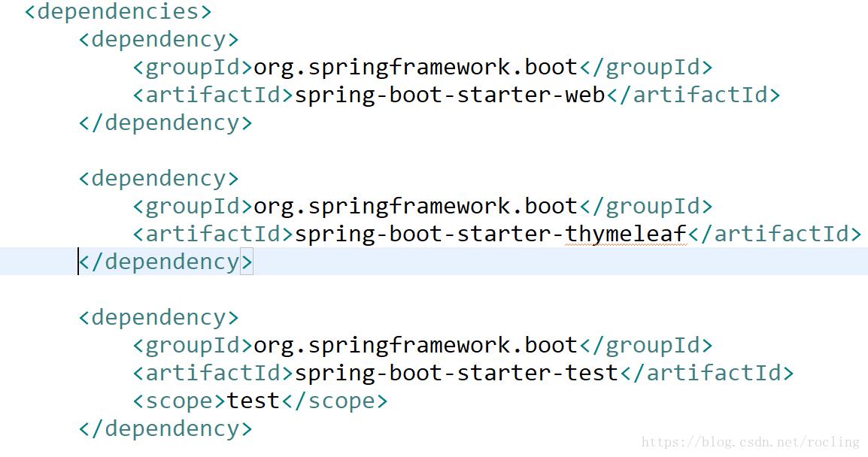Image resolution: width=868 pixels, height=457 pixels.
Task: Click the underlined word thymeleaf
Action: pyautogui.click(x=626, y=234)
